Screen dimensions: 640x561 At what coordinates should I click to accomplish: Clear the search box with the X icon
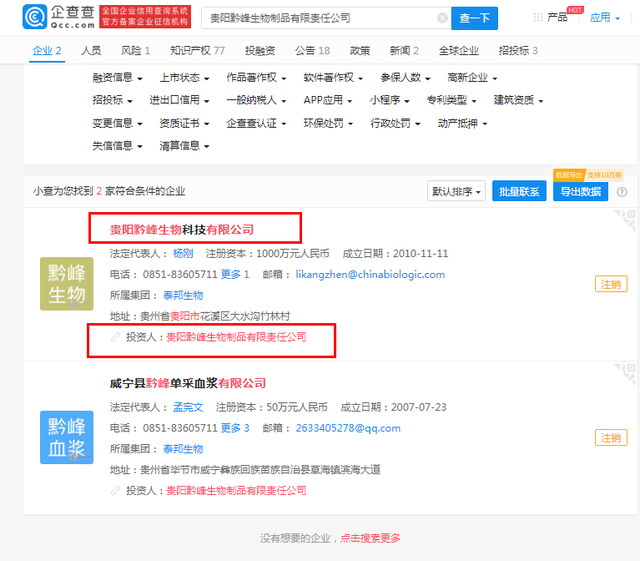click(443, 18)
